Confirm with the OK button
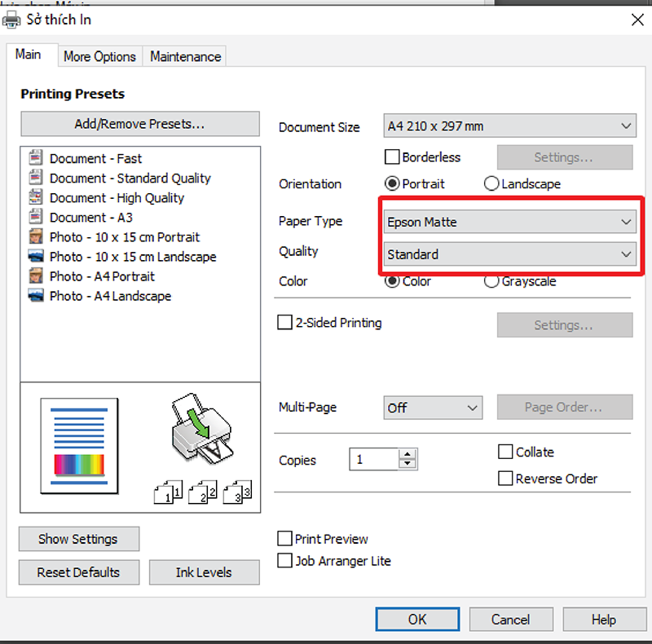The height and width of the screenshot is (644, 652). pos(417,620)
